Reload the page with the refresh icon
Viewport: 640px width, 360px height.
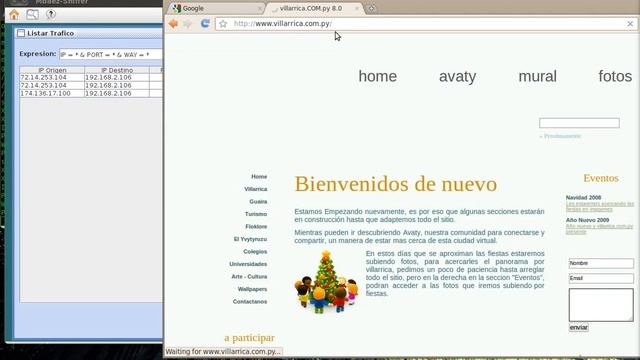point(205,24)
